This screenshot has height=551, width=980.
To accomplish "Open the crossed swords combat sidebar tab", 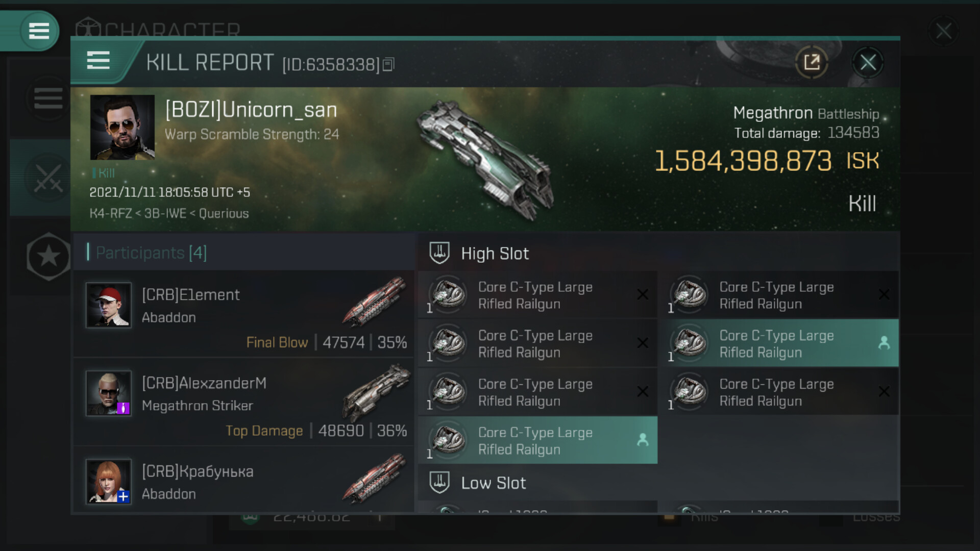I will click(48, 178).
